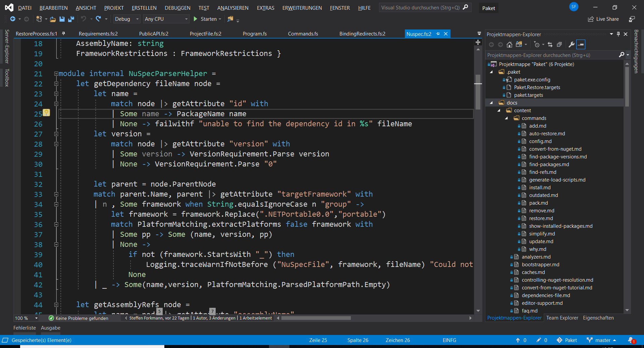This screenshot has height=348, width=644.
Task: Select the Save All icon
Action: 71,19
